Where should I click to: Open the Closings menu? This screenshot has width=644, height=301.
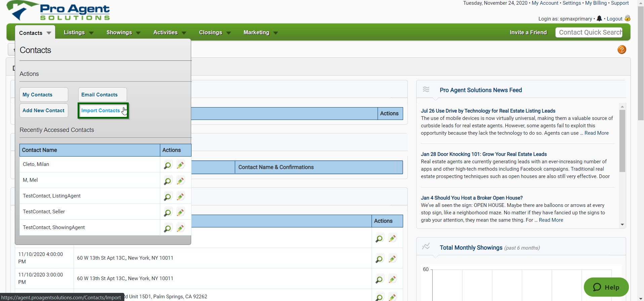click(210, 32)
